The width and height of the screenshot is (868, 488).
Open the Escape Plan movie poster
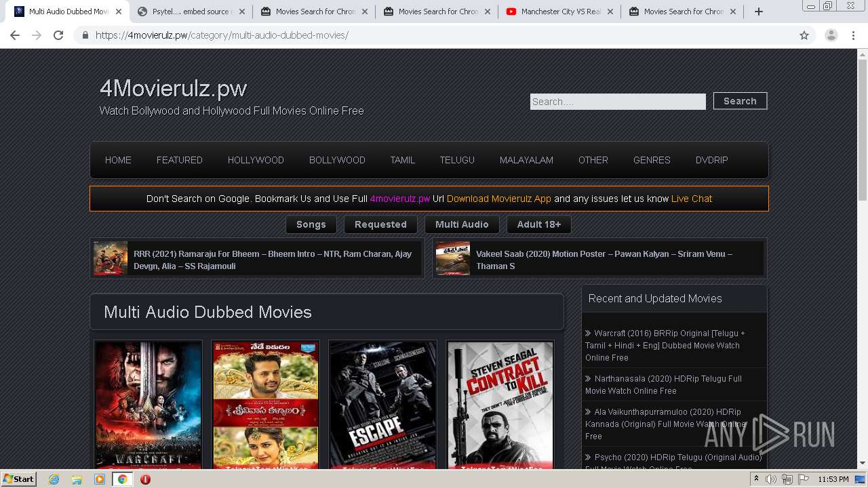pyautogui.click(x=383, y=405)
